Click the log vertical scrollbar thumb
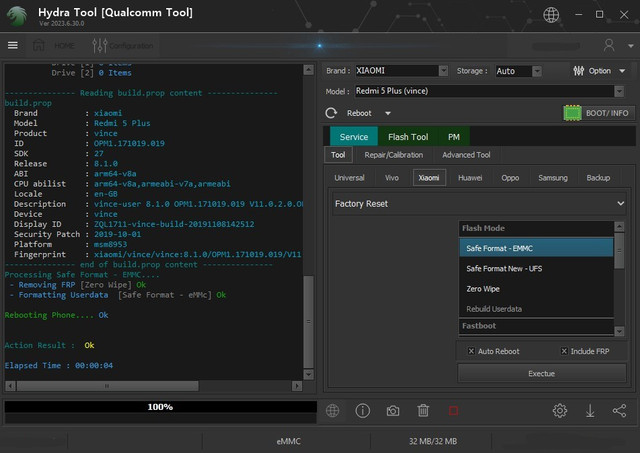This screenshot has width=640, height=453. point(309,322)
